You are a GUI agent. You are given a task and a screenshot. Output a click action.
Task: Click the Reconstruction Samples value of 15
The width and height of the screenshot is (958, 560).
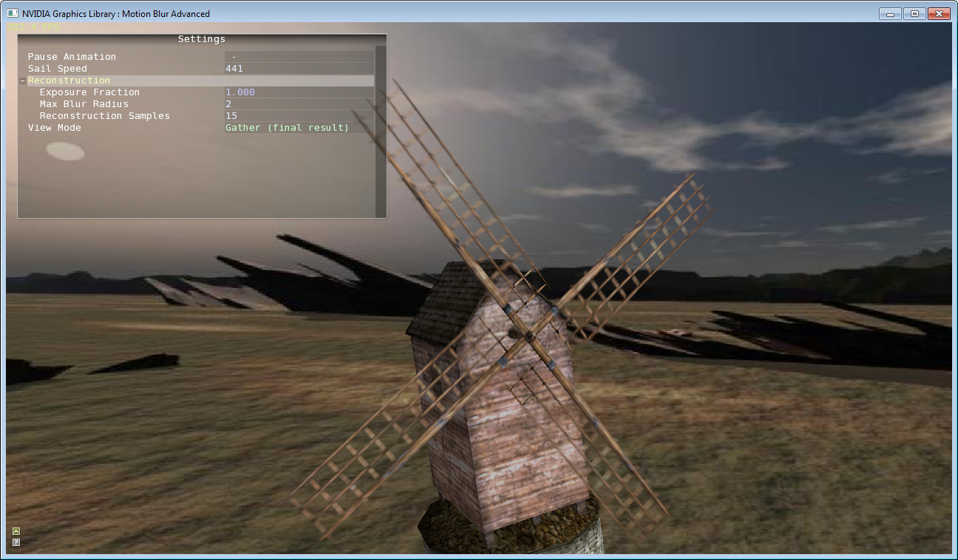pyautogui.click(x=231, y=115)
